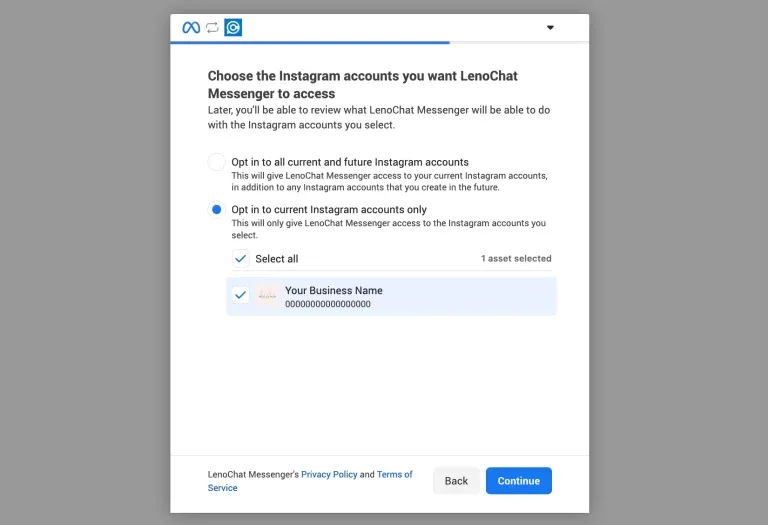Click the dialog heading about Instagram accounts
This screenshot has width=768, height=525.
pyautogui.click(x=362, y=85)
